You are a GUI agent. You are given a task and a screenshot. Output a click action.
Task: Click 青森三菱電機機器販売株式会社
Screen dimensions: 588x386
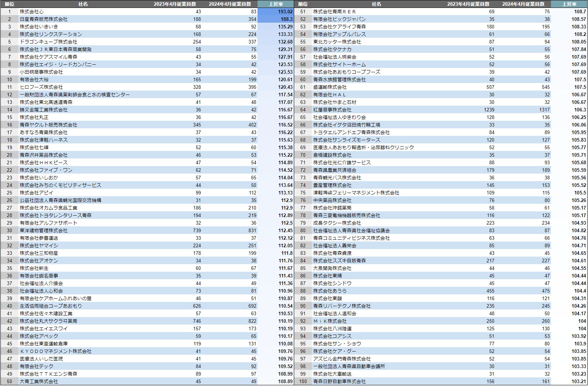click(x=347, y=215)
